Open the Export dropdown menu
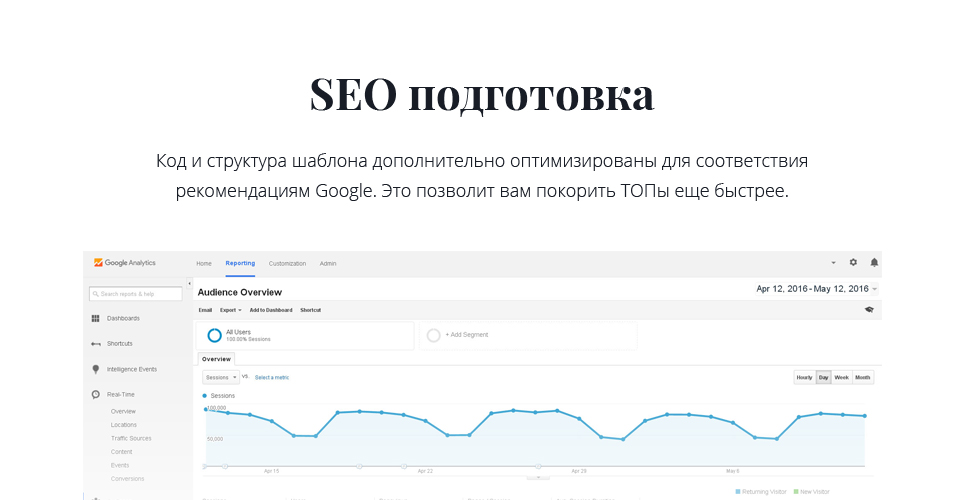Image resolution: width=965 pixels, height=500 pixels. pos(231,310)
